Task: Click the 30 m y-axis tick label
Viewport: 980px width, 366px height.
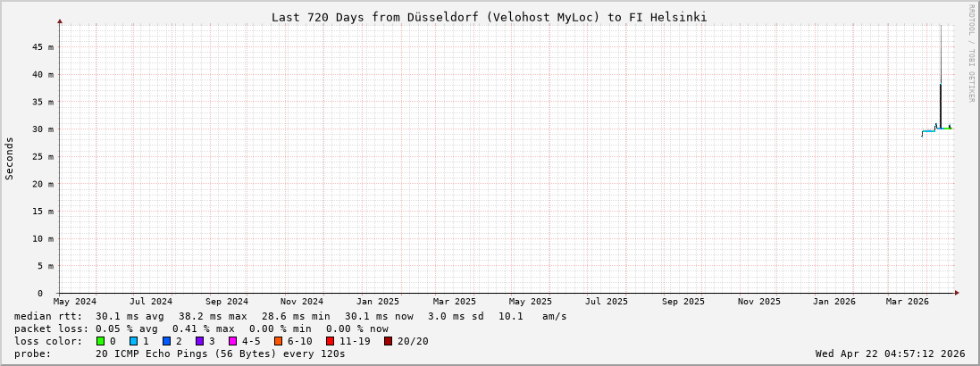Action: (45, 129)
